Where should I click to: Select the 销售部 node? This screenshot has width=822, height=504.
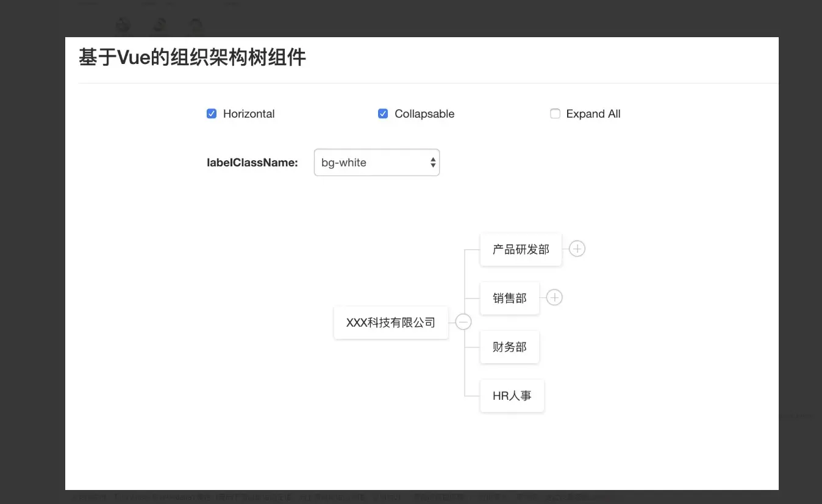click(510, 298)
